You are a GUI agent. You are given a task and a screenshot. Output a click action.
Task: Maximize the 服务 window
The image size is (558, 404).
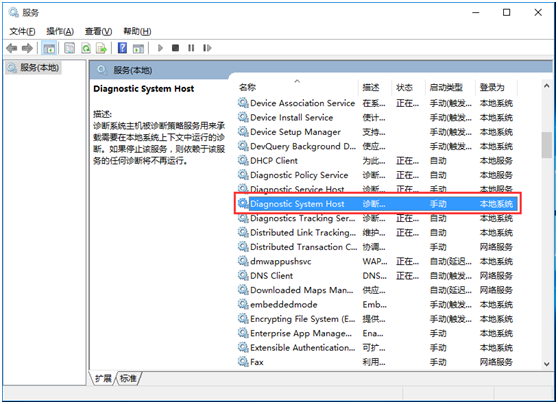(x=506, y=12)
